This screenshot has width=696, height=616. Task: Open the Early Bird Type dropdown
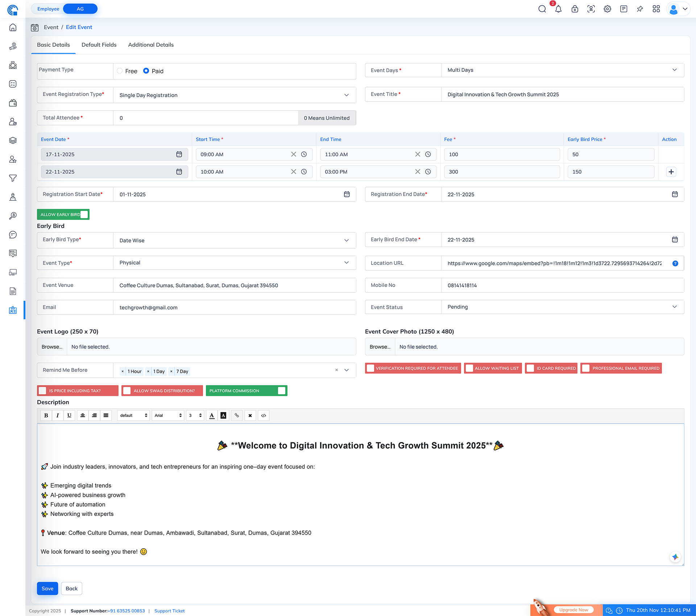tap(345, 240)
